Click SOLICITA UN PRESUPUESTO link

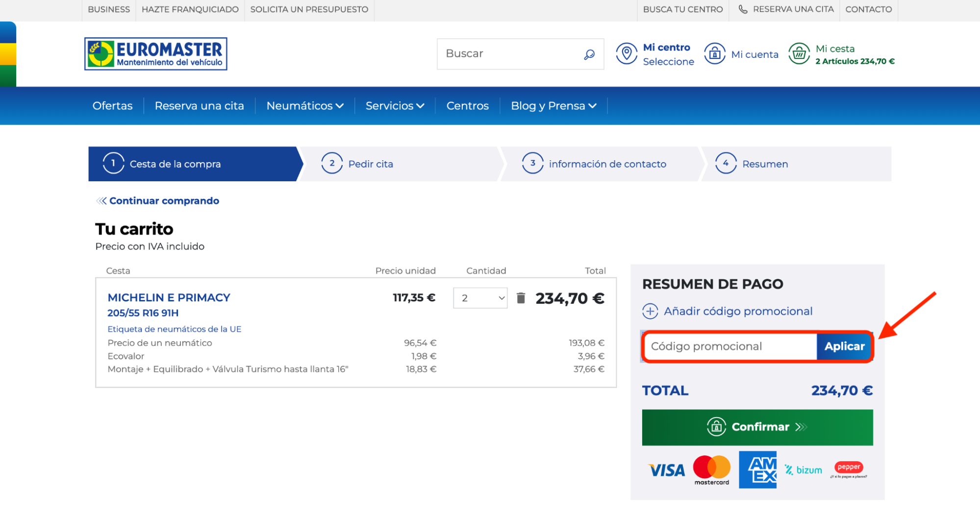[309, 9]
